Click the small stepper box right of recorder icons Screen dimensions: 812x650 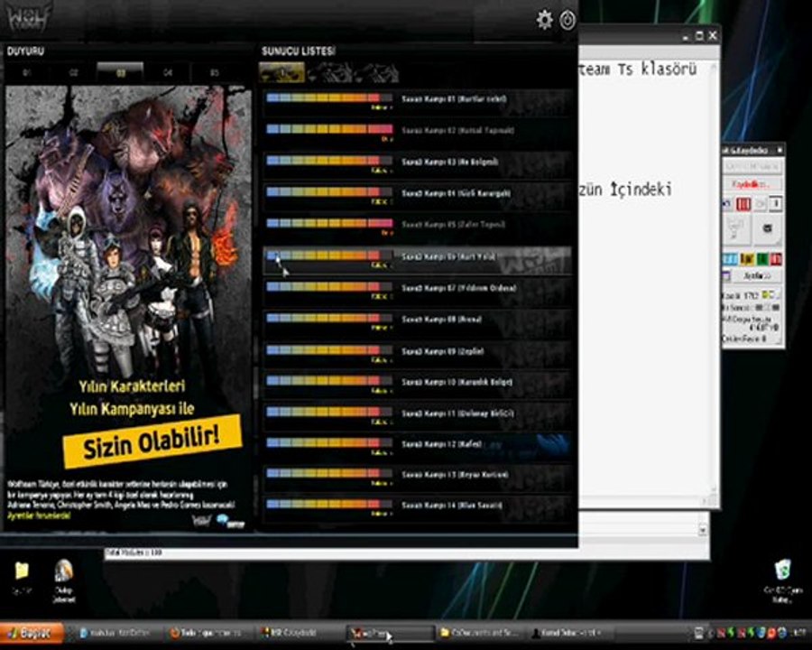(775, 204)
